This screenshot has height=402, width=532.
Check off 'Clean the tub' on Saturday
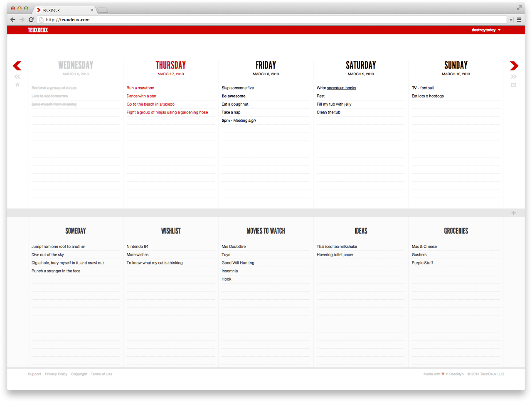pos(328,112)
